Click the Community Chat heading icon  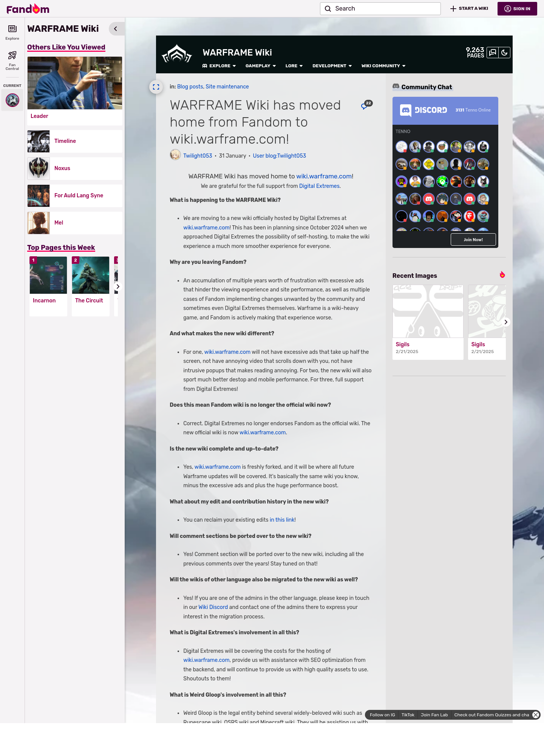pos(396,86)
